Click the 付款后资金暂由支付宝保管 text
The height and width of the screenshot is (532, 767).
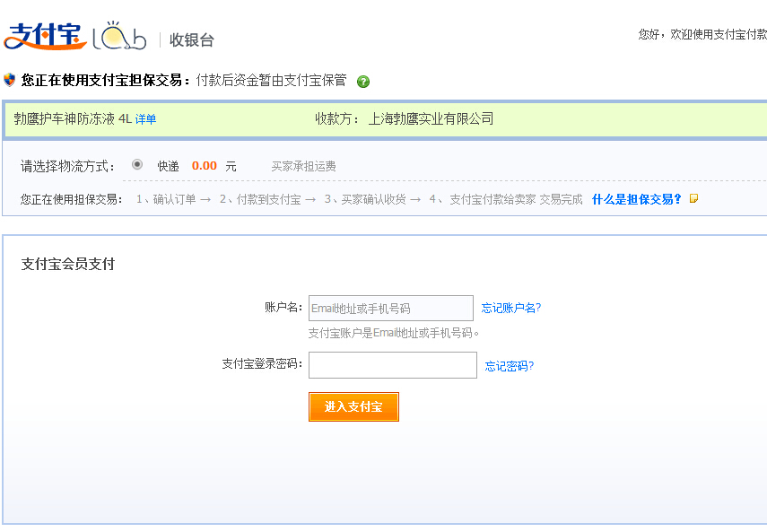click(272, 80)
